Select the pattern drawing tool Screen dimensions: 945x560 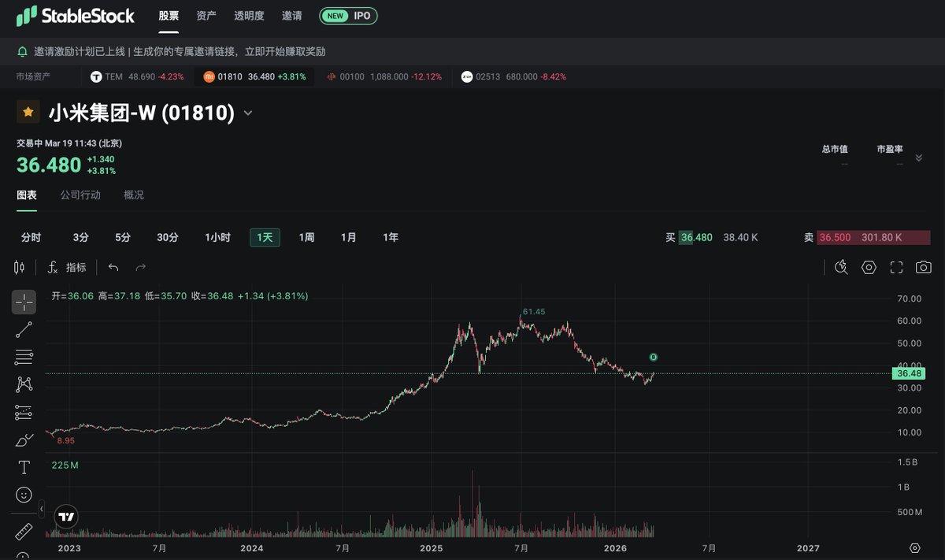pos(24,384)
